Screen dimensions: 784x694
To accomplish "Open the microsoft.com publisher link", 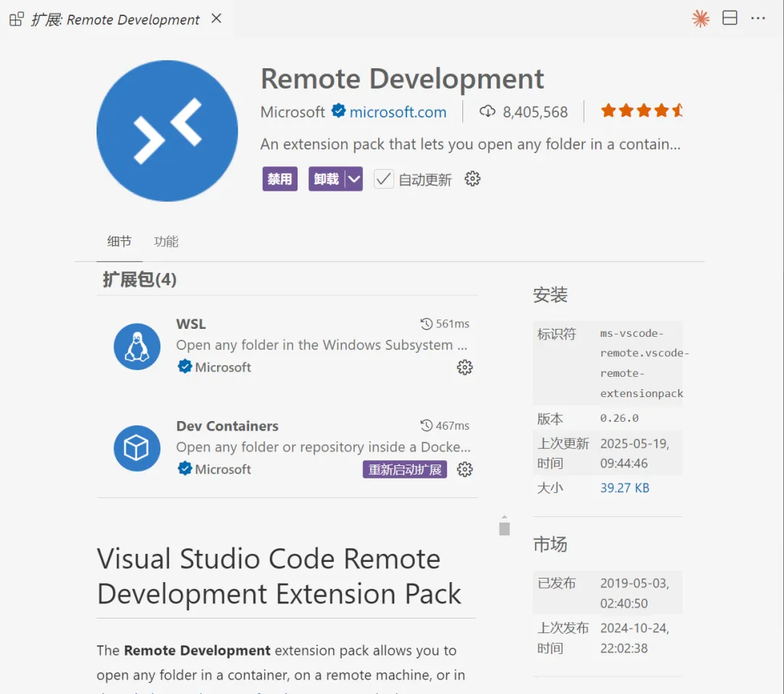I will [x=398, y=112].
